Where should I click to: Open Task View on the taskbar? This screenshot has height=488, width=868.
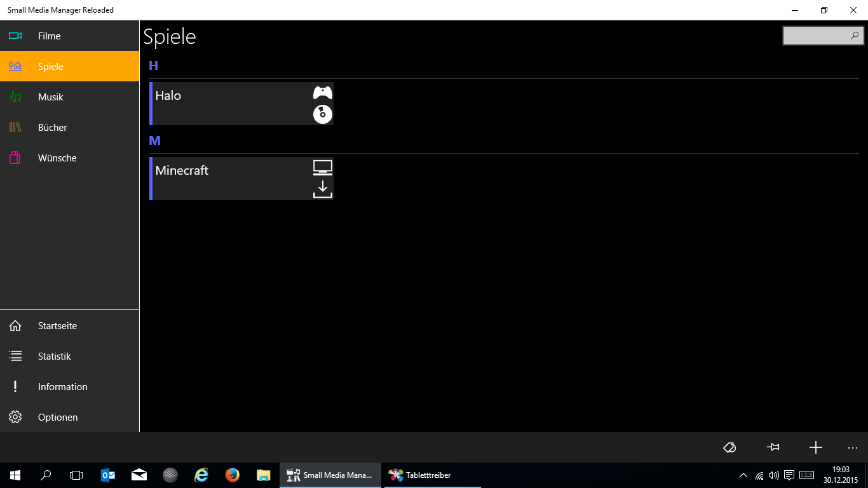pos(76,475)
